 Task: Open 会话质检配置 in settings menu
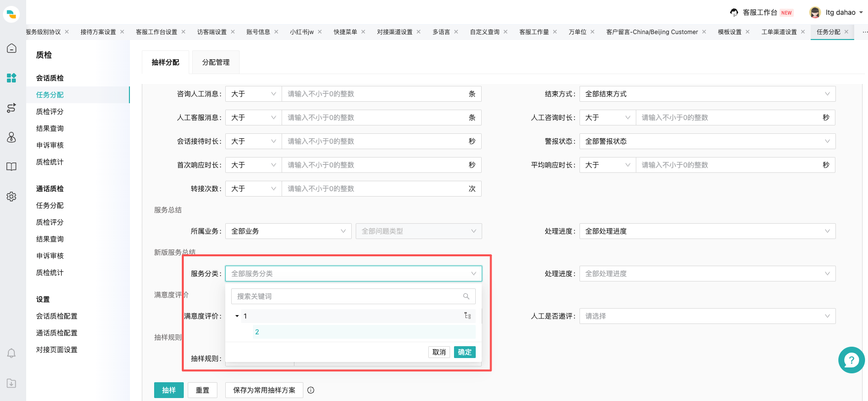click(x=57, y=316)
